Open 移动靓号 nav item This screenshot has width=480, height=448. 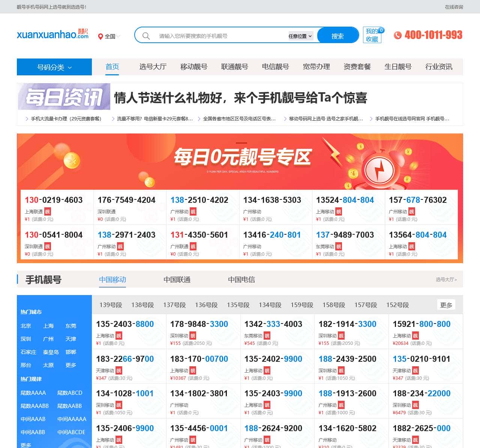[194, 67]
